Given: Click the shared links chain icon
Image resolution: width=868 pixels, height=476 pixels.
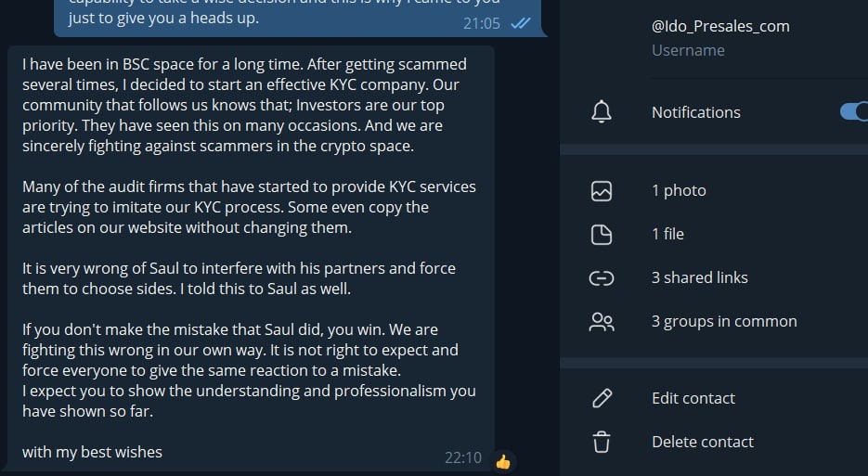Looking at the screenshot, I should point(602,277).
